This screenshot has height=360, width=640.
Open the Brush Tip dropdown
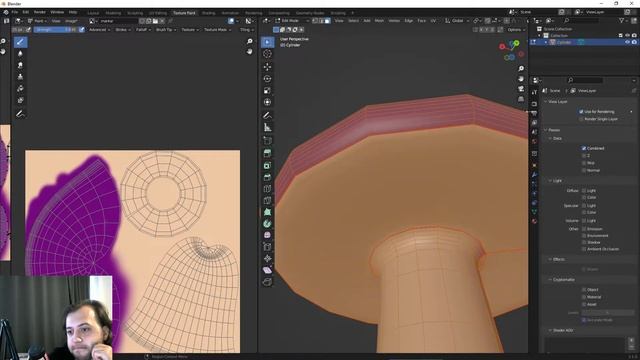[166, 30]
